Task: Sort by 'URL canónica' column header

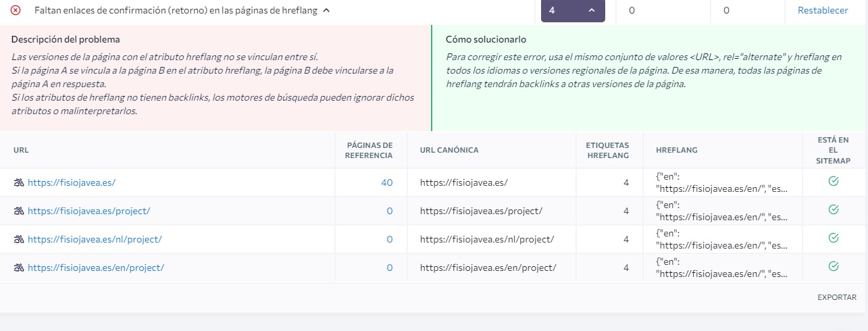Action: [449, 150]
